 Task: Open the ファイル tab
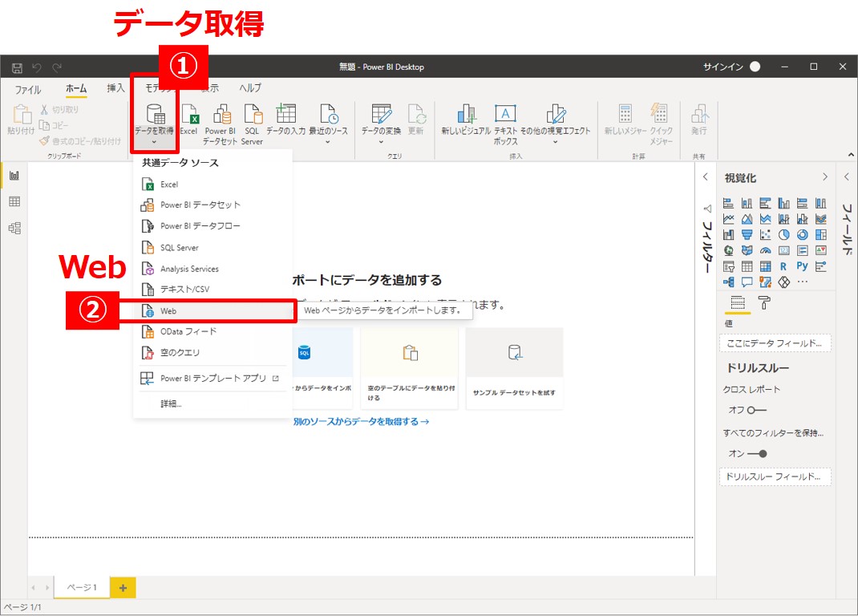[x=28, y=89]
